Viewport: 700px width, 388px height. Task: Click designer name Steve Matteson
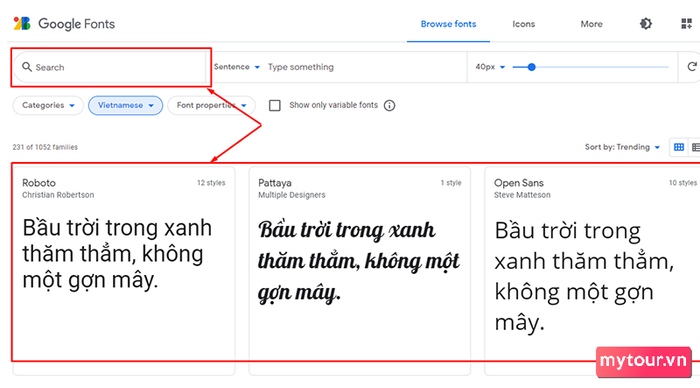click(x=522, y=195)
